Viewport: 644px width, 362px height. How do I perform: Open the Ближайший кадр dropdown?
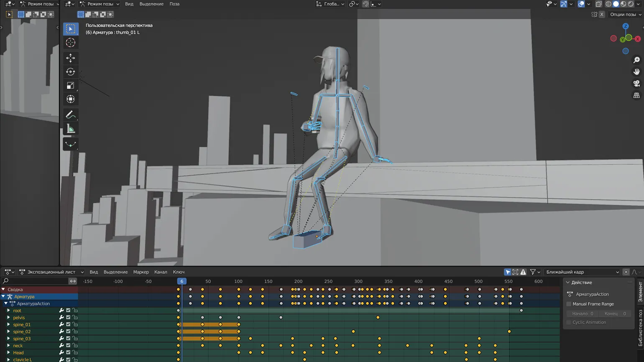coord(582,272)
